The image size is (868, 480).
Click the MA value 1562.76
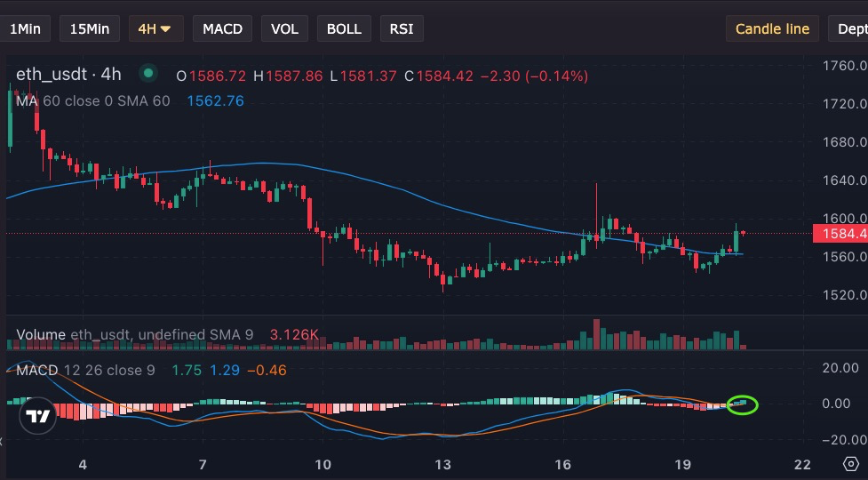(x=215, y=100)
